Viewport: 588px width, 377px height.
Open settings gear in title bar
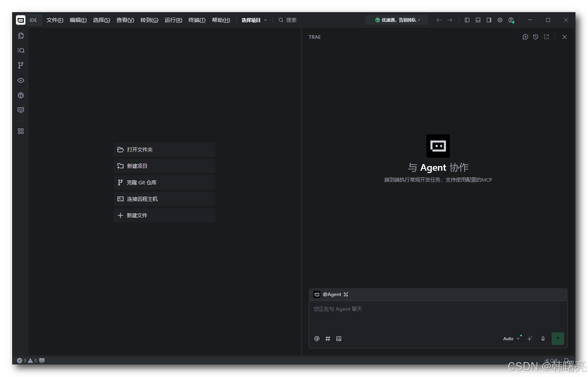point(500,20)
